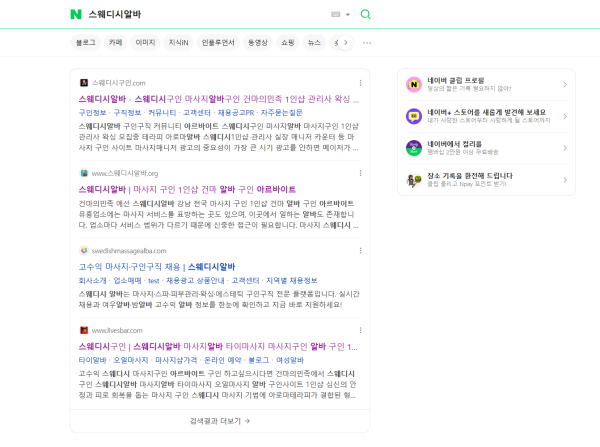Switch to the 블로그 tab
Screen dimensions: 600x447
pyautogui.click(x=86, y=43)
